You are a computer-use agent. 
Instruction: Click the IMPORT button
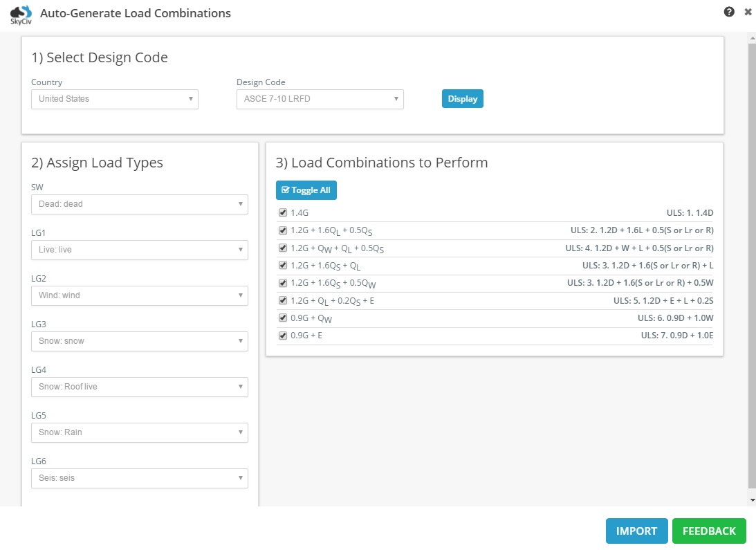[636, 531]
